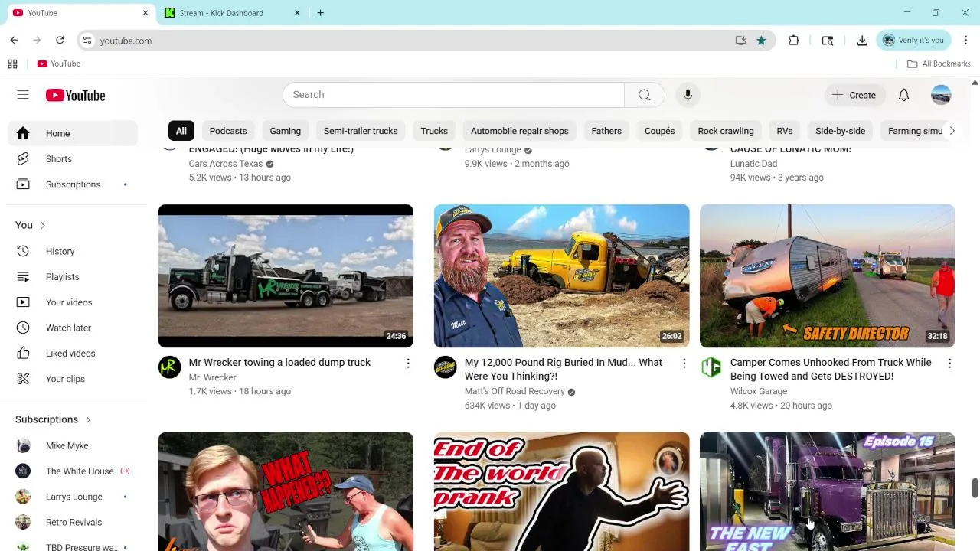
Task: Click the browser address bar
Action: [x=413, y=40]
